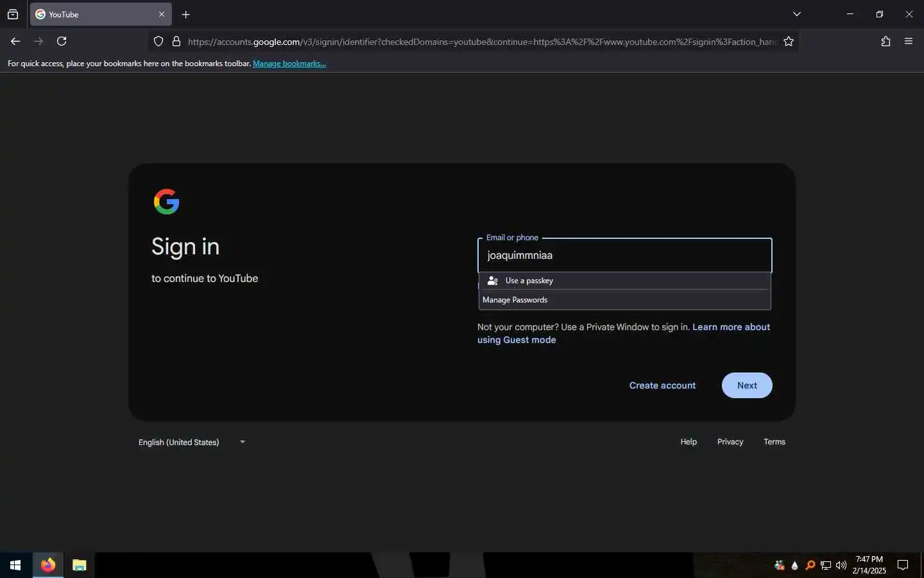Screen dimensions: 924x578
Task: Open Firefox application menu
Action: click(x=909, y=41)
